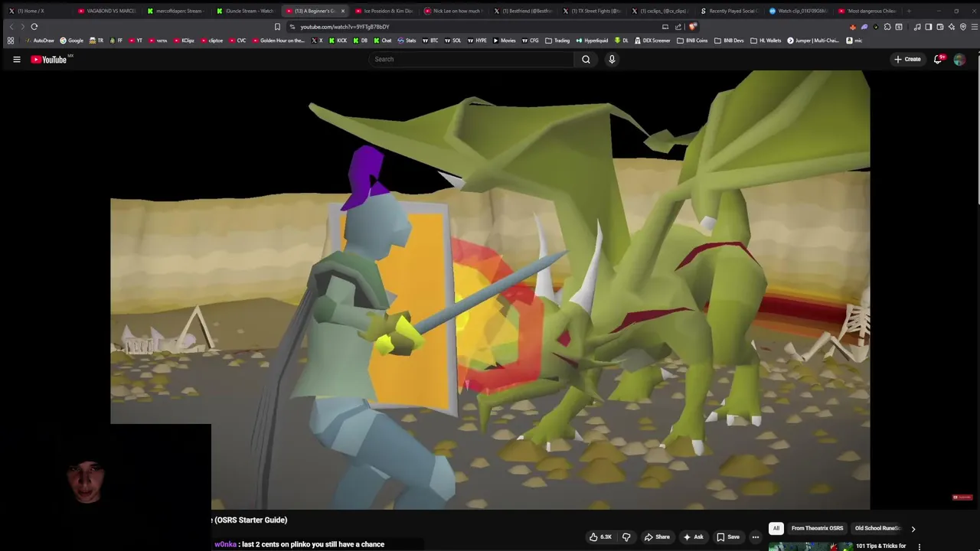The width and height of the screenshot is (980, 551).
Task: Show more filter chips with arrow
Action: (x=913, y=528)
